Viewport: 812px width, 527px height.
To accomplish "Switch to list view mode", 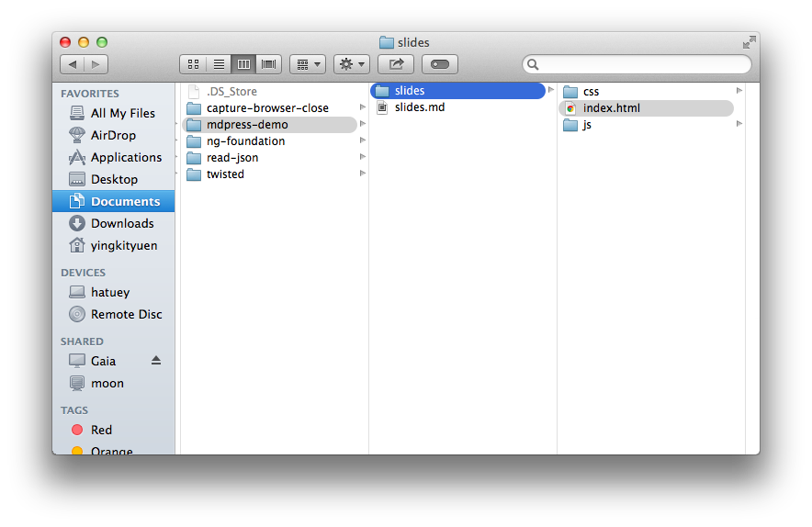I will pyautogui.click(x=219, y=64).
